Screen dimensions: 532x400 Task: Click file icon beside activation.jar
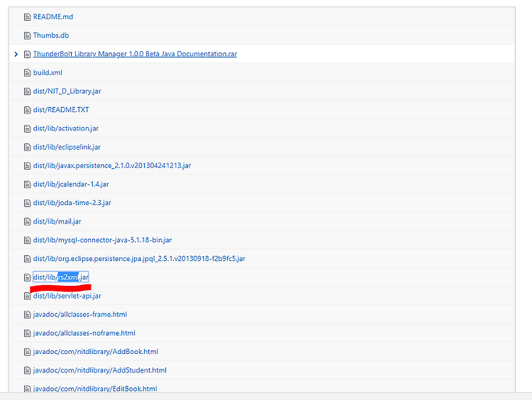point(27,128)
